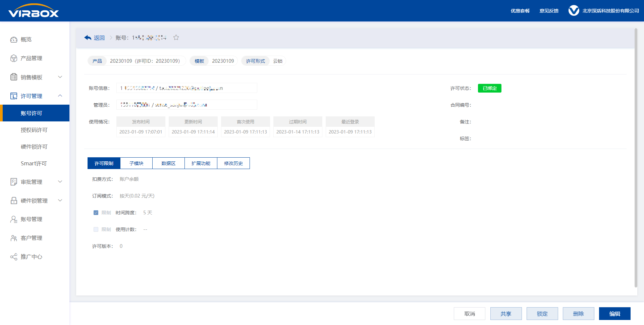This screenshot has height=325, width=644.
Task: Expand the 销售模板 menu chevron
Action: [60, 77]
